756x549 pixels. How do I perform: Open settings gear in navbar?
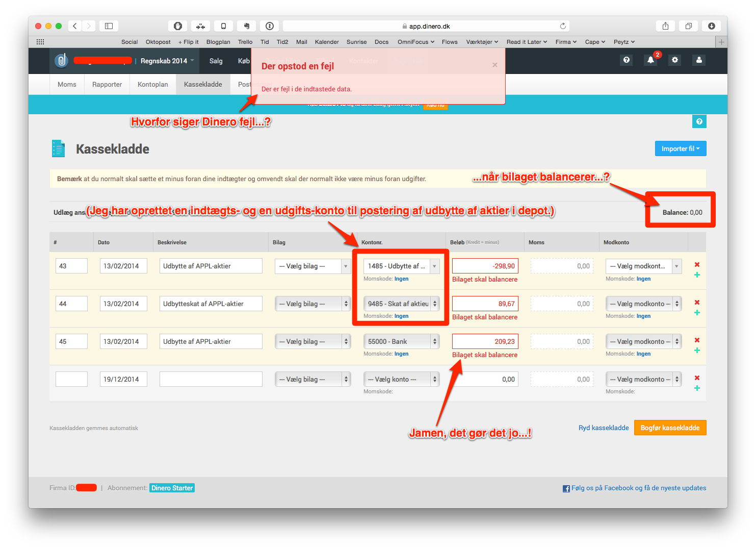click(675, 60)
